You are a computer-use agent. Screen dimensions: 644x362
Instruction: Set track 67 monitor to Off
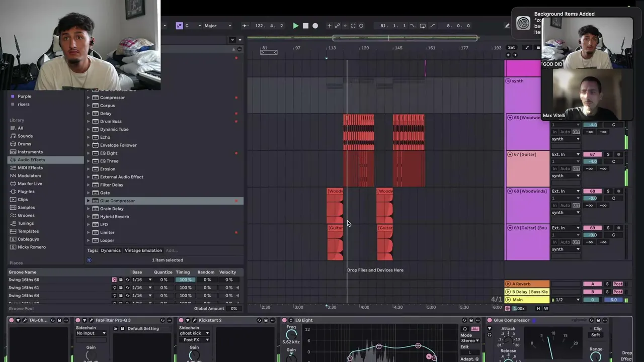coord(576,168)
